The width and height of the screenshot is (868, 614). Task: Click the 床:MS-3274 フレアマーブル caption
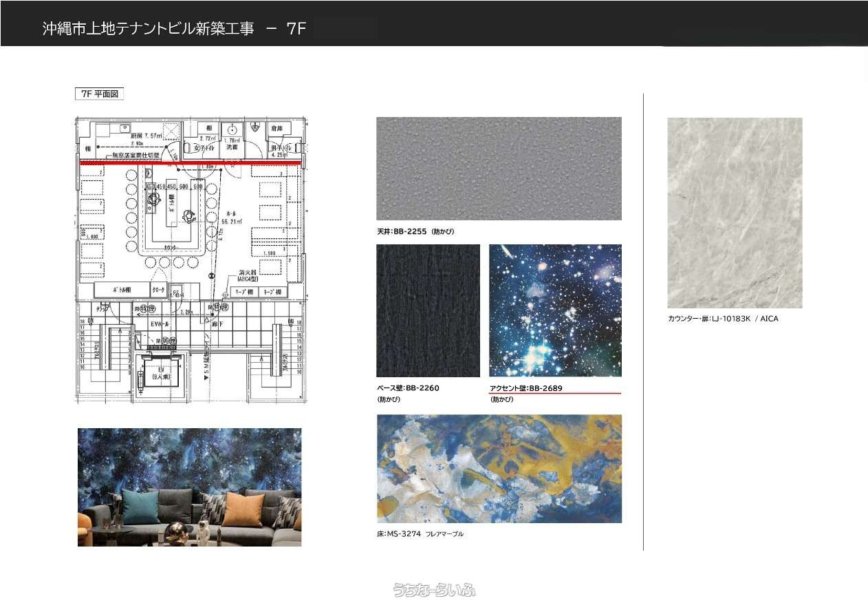[x=420, y=533]
